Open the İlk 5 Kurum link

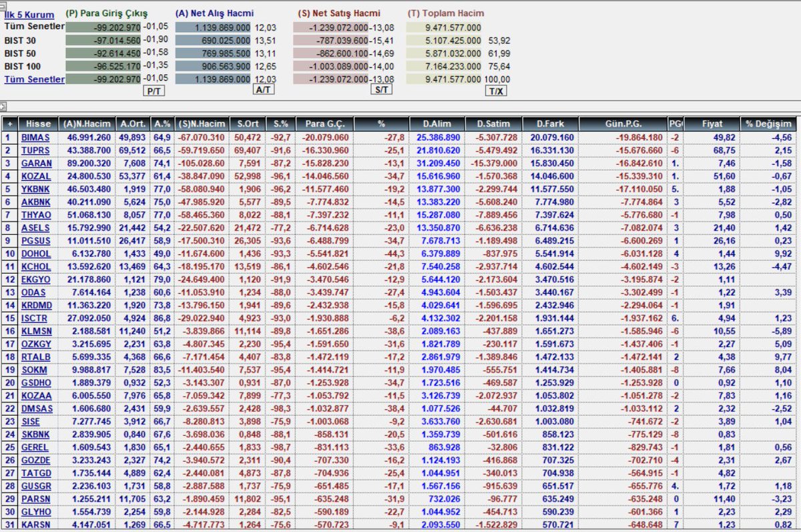click(29, 15)
